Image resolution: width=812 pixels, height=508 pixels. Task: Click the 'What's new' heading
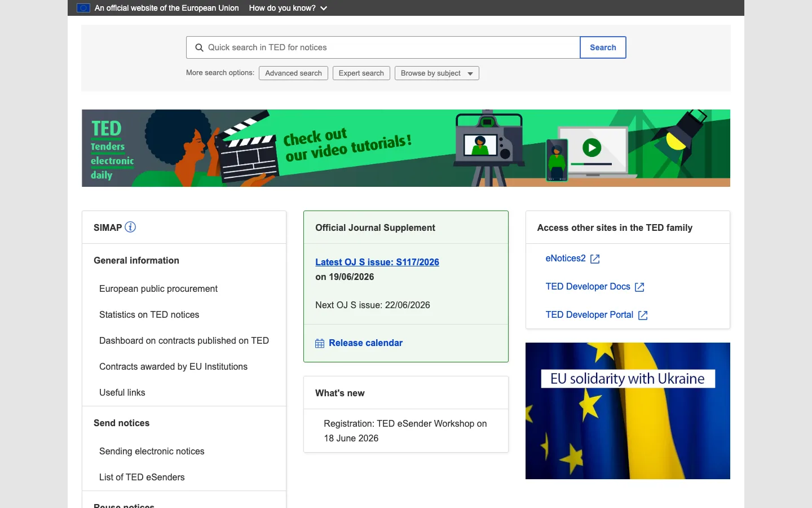coord(339,393)
